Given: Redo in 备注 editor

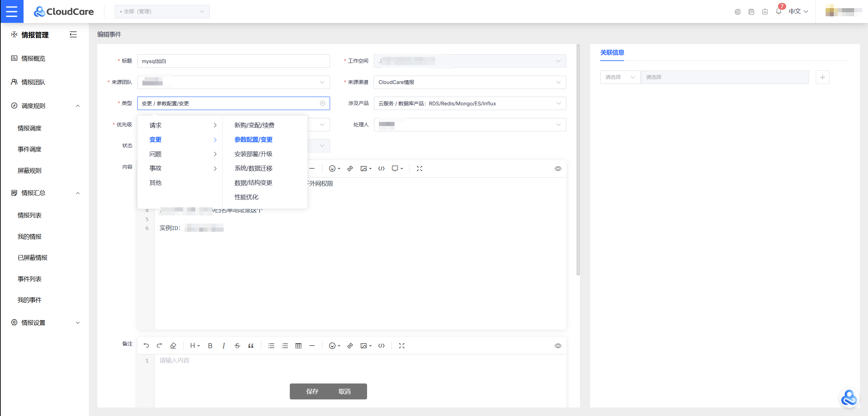Looking at the screenshot, I should click(159, 346).
